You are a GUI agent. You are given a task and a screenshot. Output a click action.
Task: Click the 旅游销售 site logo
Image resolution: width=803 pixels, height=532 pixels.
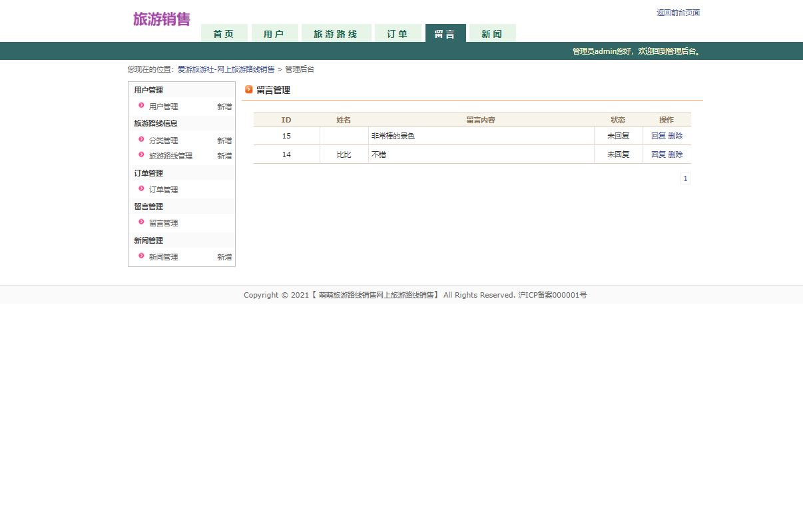[x=160, y=19]
